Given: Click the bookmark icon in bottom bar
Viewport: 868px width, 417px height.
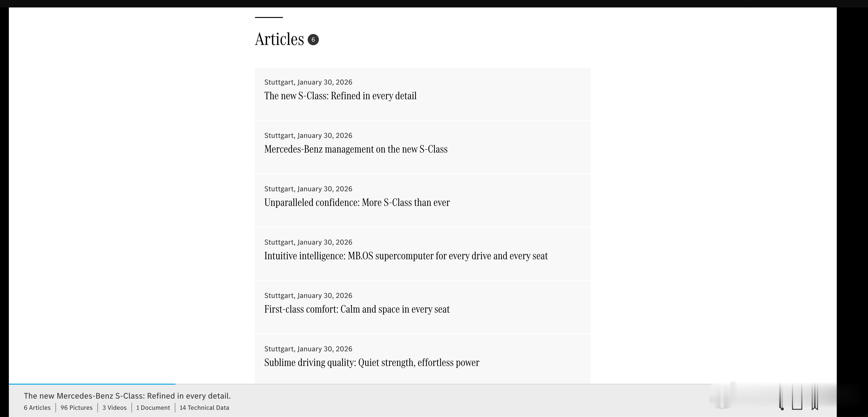Looking at the screenshot, I should pyautogui.click(x=815, y=397).
